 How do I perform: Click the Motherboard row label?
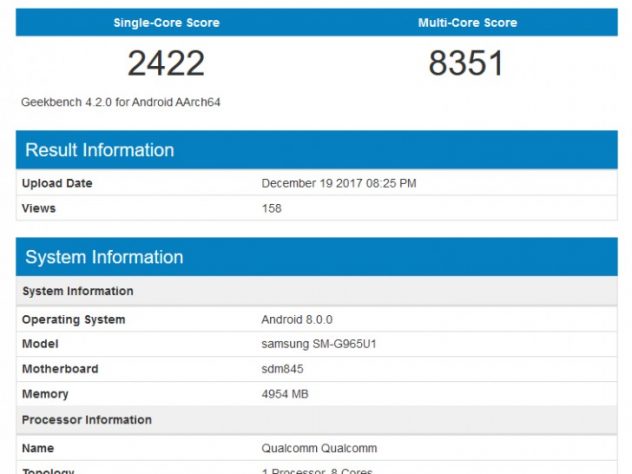click(x=60, y=369)
